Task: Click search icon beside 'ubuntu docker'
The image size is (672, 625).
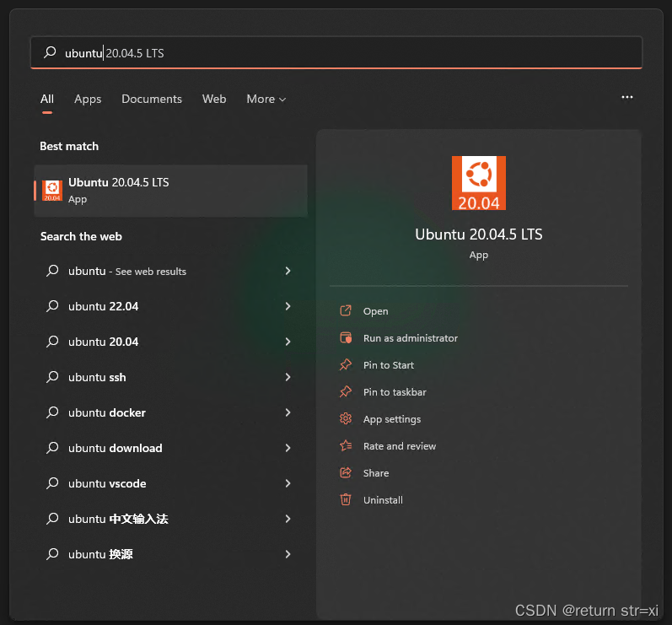Action: point(52,412)
